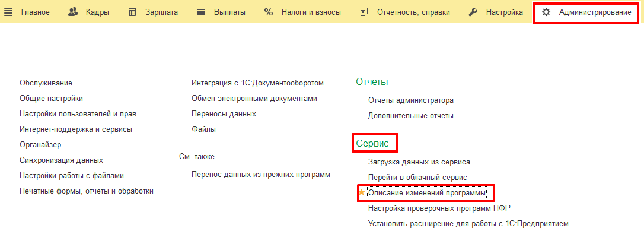Click the documents icon for Отчетность, справки
This screenshot has height=247, width=644.
364,12
